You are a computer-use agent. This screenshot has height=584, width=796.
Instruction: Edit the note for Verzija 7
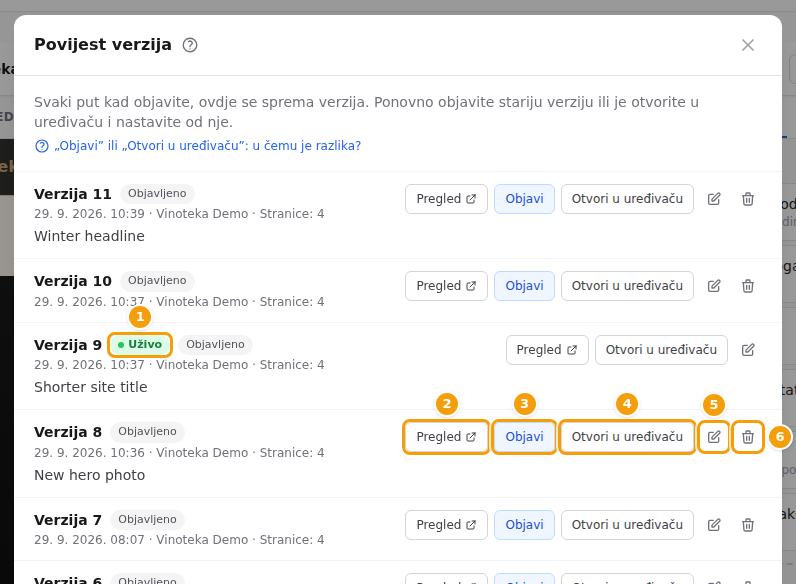[x=714, y=525]
